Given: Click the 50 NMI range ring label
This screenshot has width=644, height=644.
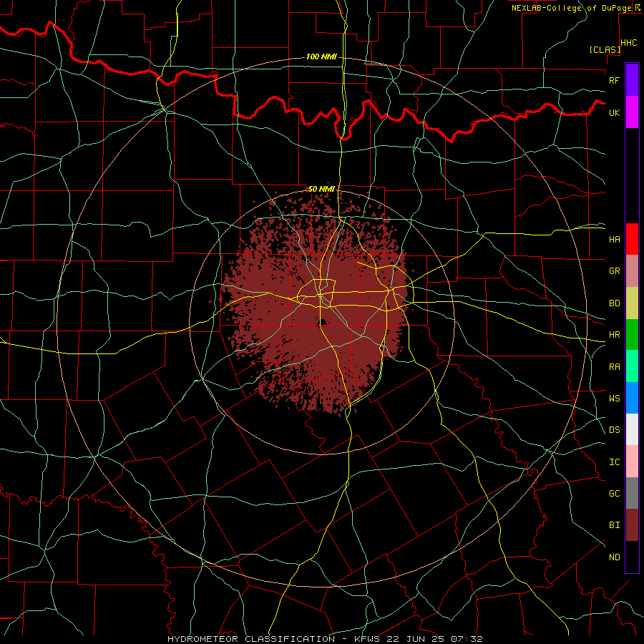Looking at the screenshot, I should (x=321, y=189).
